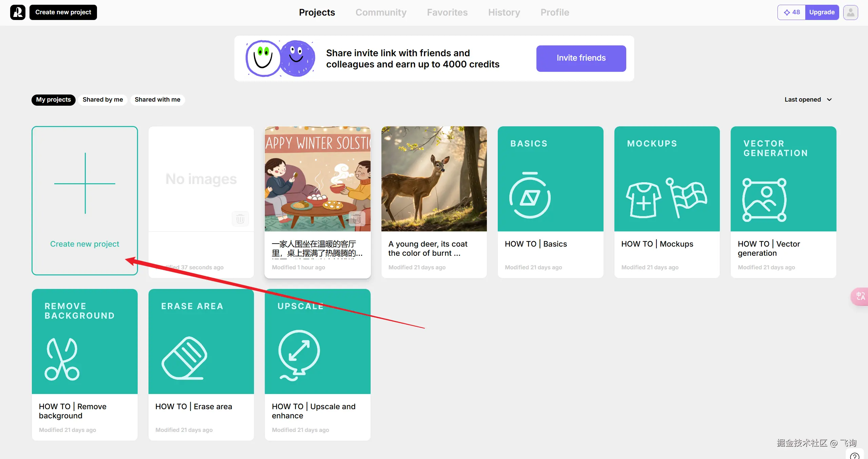Open the Community tab
The height and width of the screenshot is (459, 868).
click(x=381, y=13)
